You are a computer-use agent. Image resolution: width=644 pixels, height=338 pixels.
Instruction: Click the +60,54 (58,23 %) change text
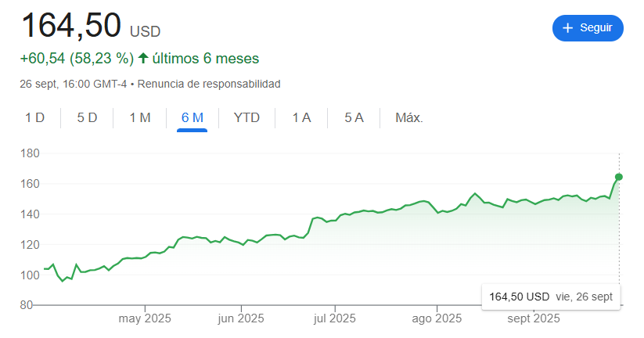tap(77, 59)
